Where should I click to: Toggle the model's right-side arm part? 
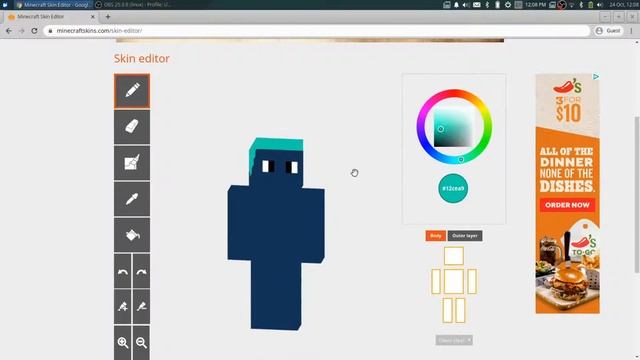click(x=472, y=281)
